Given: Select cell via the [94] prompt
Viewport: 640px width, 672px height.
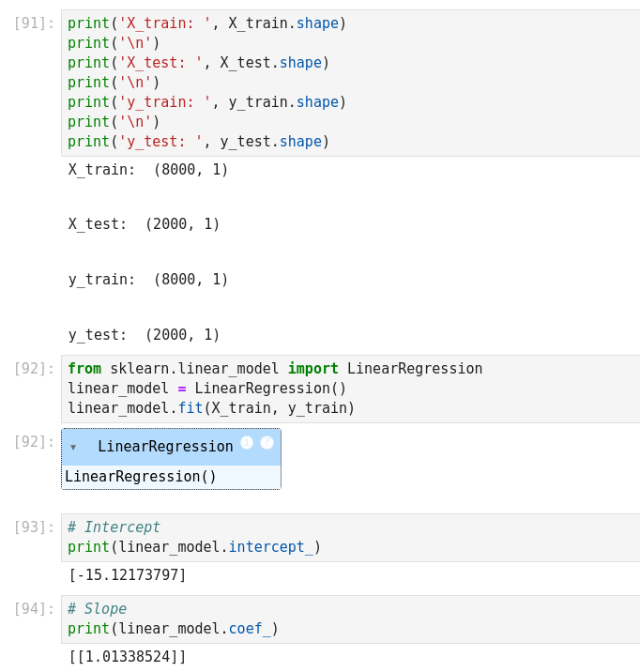Looking at the screenshot, I should click(x=34, y=609).
